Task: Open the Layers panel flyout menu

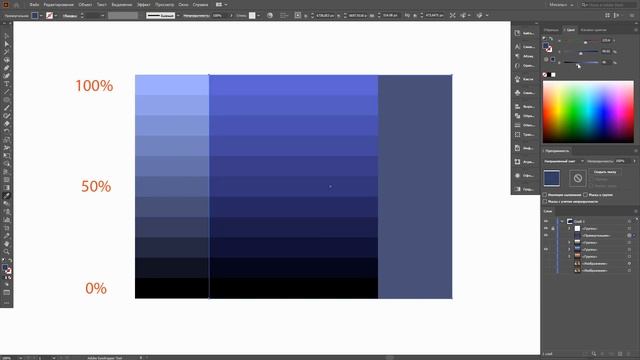Action: tap(636, 211)
